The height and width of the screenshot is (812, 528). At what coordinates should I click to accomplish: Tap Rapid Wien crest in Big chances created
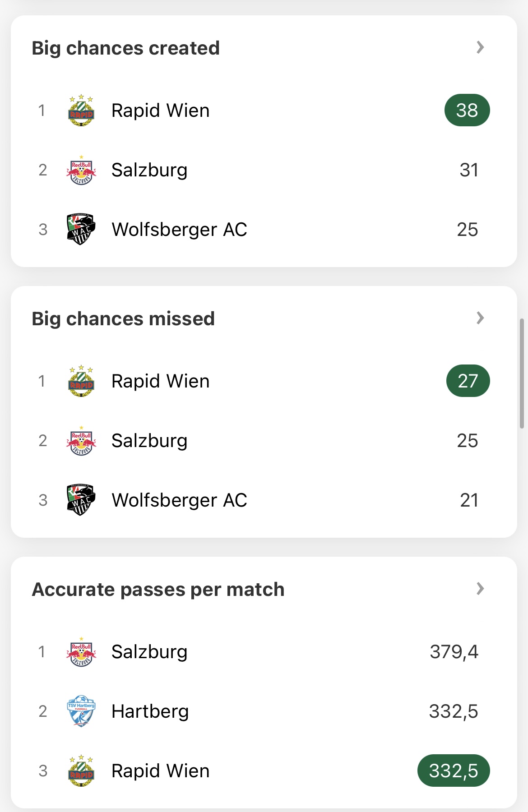(81, 110)
